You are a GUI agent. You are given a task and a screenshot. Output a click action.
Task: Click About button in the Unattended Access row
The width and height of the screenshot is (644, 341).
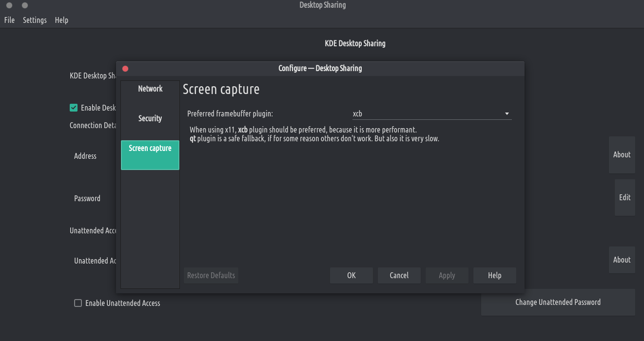click(x=622, y=260)
